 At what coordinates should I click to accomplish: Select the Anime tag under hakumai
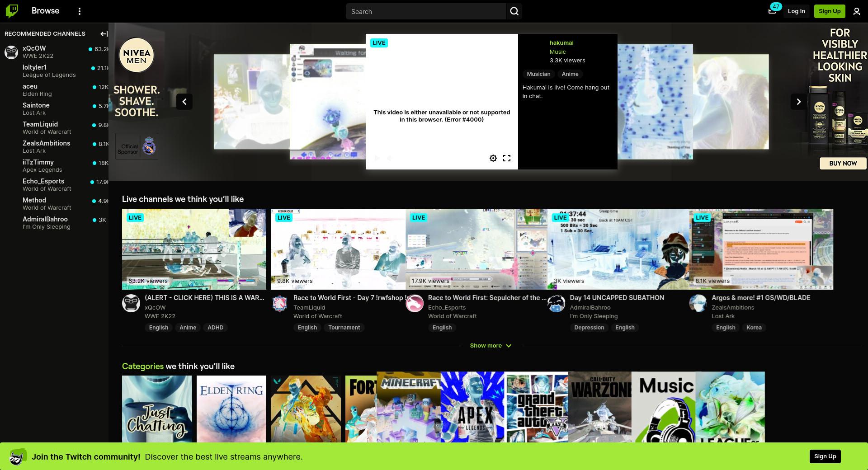click(x=570, y=74)
